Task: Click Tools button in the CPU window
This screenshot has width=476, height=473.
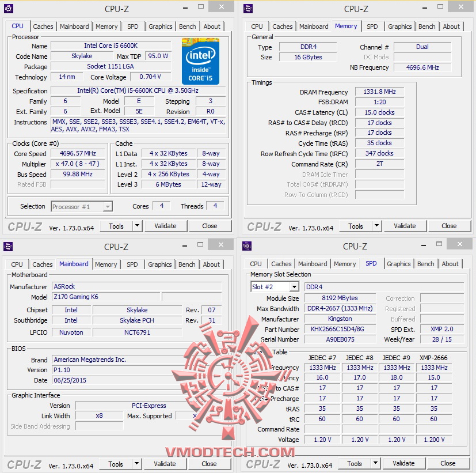Action: tap(116, 226)
